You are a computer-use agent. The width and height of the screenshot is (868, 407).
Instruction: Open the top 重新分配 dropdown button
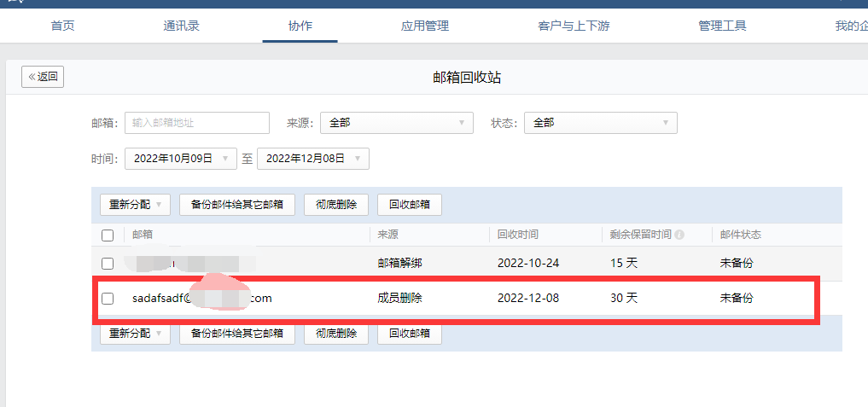point(135,205)
